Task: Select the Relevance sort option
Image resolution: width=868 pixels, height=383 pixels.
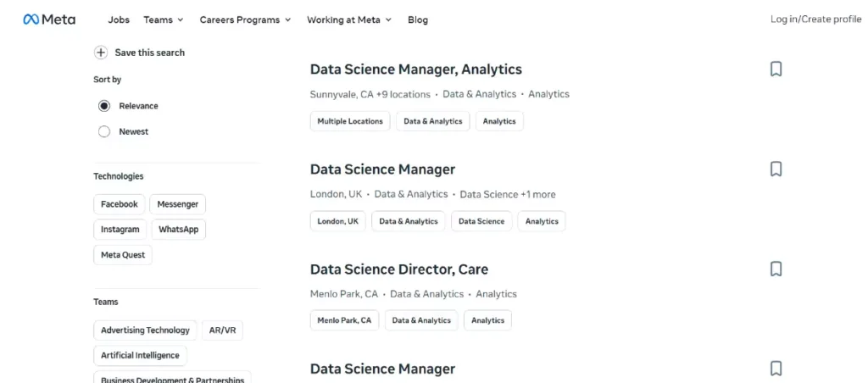Action: pyautogui.click(x=104, y=106)
